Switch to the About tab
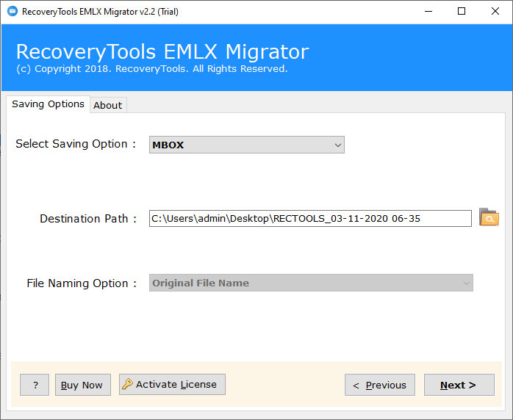The height and width of the screenshot is (420, 513). (x=108, y=105)
